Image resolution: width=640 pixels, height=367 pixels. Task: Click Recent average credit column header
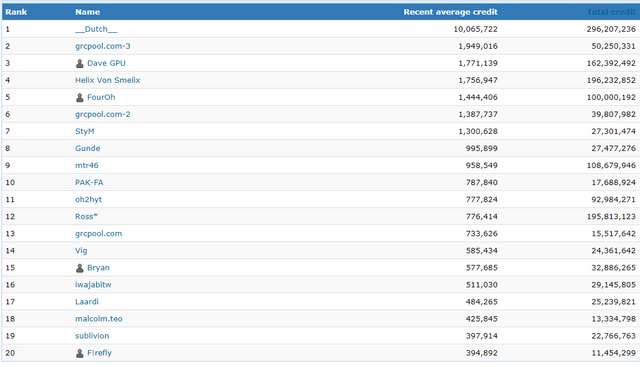pyautogui.click(x=451, y=12)
